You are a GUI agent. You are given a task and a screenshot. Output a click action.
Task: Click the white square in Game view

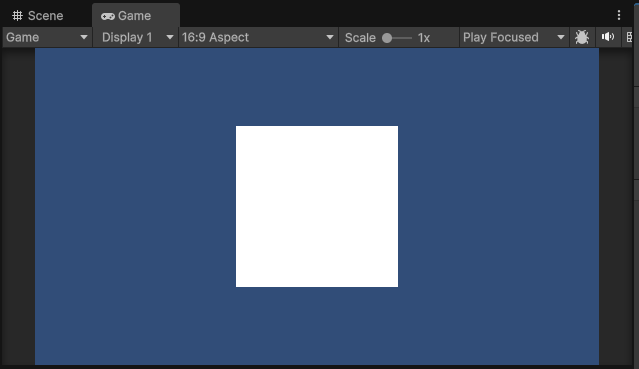317,206
